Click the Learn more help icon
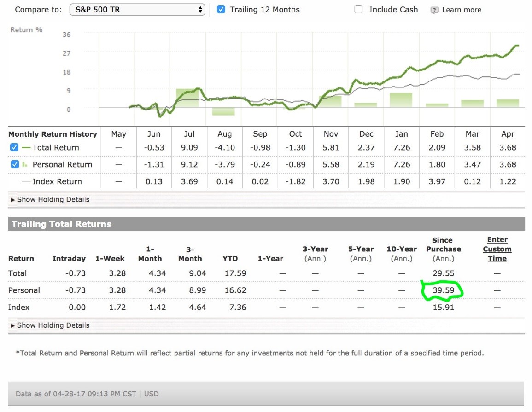Image resolution: width=532 pixels, height=412 pixels. click(x=434, y=10)
